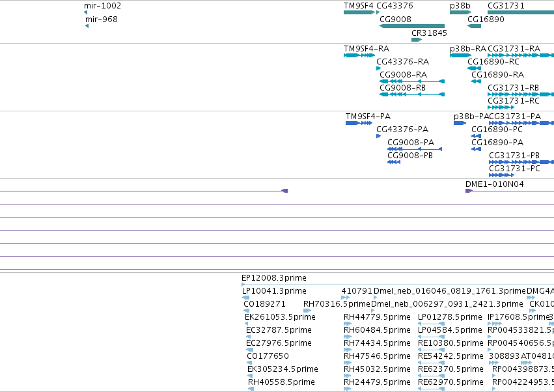This screenshot has height=392, width=554.
Task: Select protein CG31731-PA
Action: (521, 123)
